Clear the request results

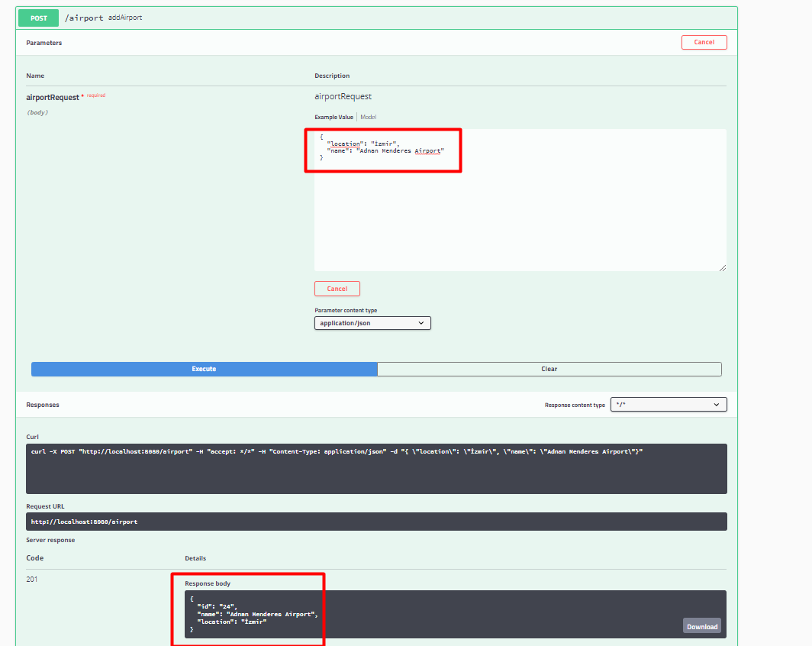coord(549,369)
